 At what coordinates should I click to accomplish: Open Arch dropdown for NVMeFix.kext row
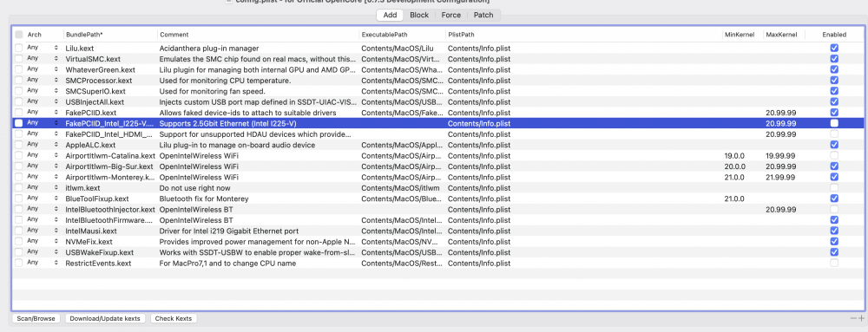(x=42, y=241)
